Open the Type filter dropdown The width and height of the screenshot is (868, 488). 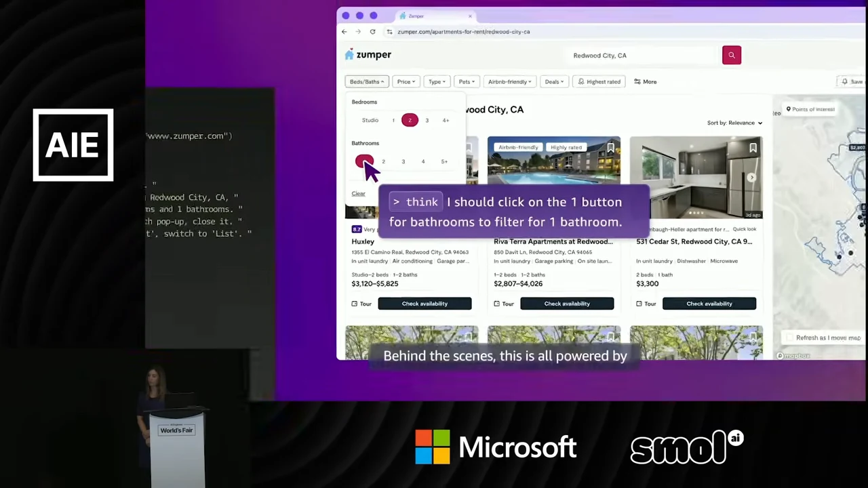[x=437, y=81]
